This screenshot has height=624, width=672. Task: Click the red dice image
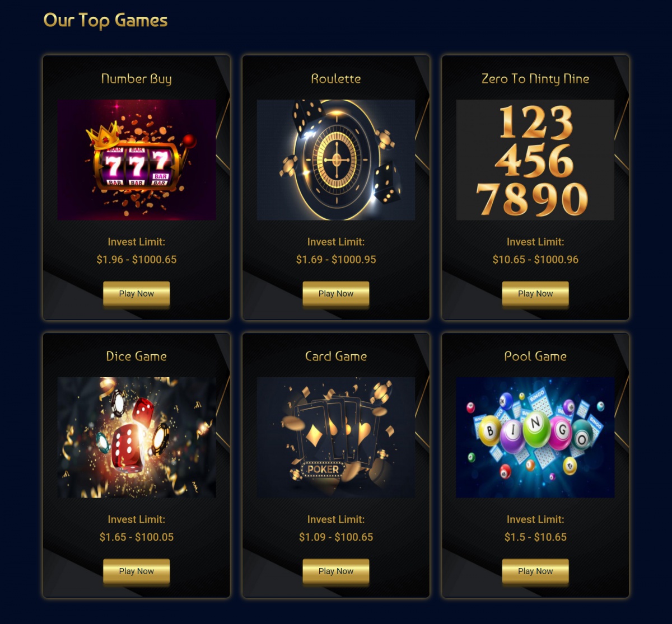[x=137, y=438]
